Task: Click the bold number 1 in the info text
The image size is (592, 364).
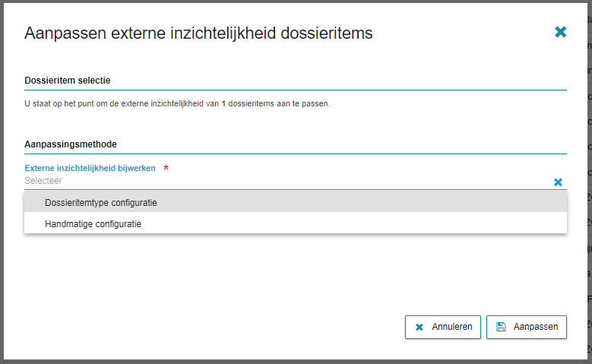Action: 223,103
